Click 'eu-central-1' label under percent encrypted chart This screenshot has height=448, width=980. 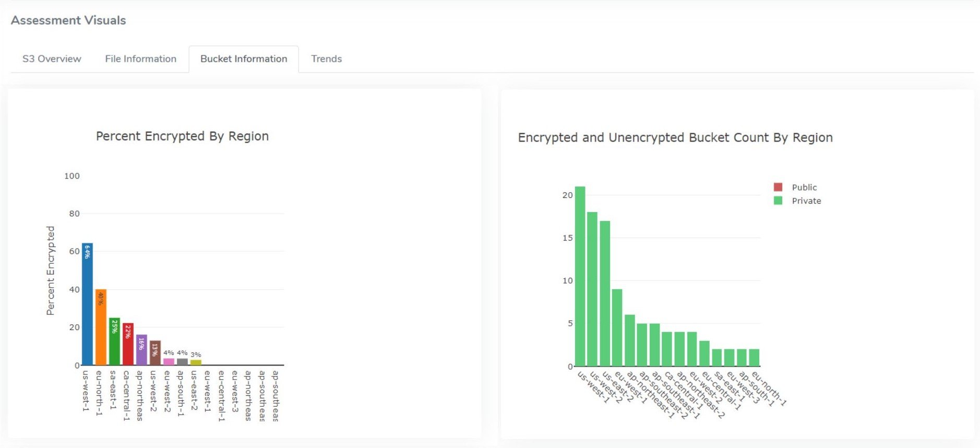[x=221, y=396]
